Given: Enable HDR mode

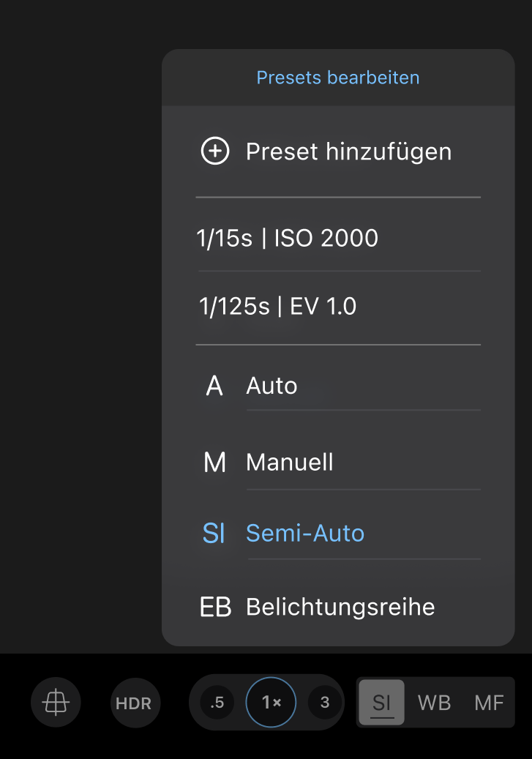Looking at the screenshot, I should [x=135, y=702].
